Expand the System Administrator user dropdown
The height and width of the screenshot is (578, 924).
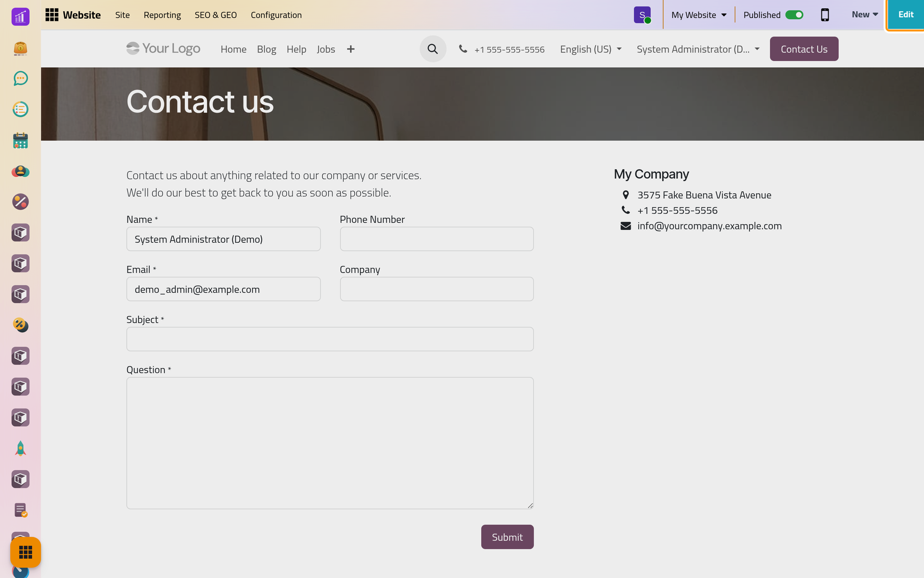point(698,49)
